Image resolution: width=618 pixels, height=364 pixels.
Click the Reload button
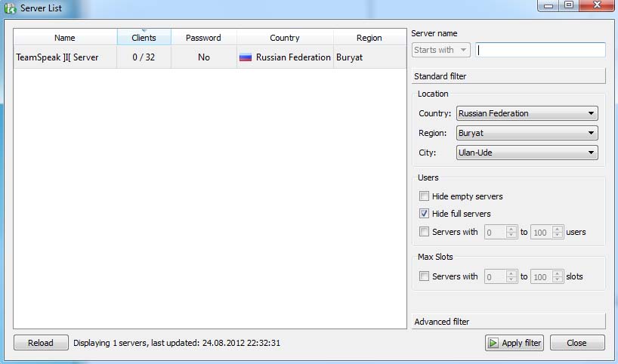[x=41, y=343]
